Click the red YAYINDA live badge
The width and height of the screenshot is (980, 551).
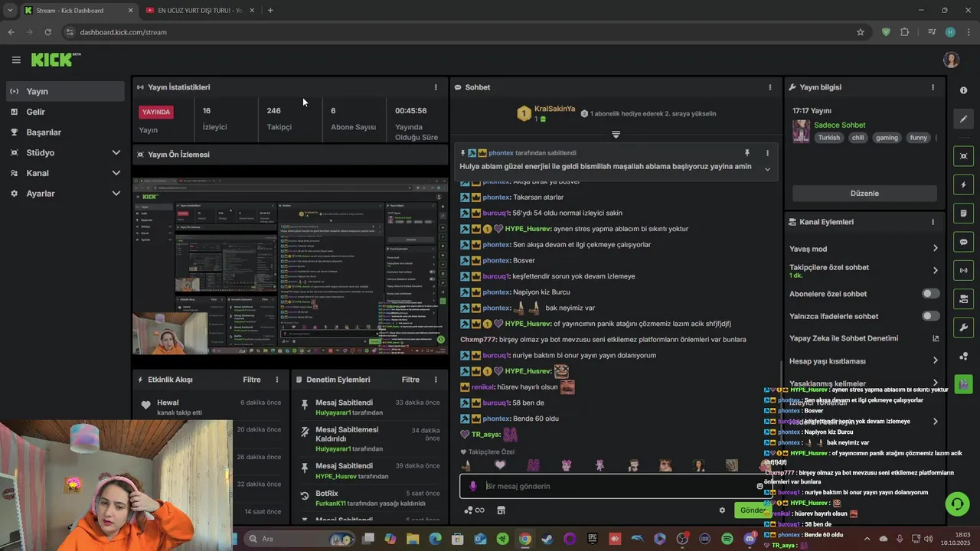click(156, 112)
